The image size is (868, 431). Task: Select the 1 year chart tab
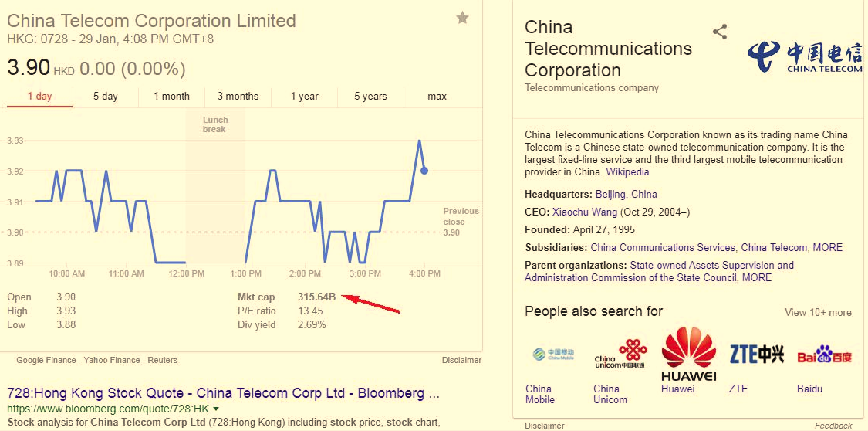coord(304,97)
